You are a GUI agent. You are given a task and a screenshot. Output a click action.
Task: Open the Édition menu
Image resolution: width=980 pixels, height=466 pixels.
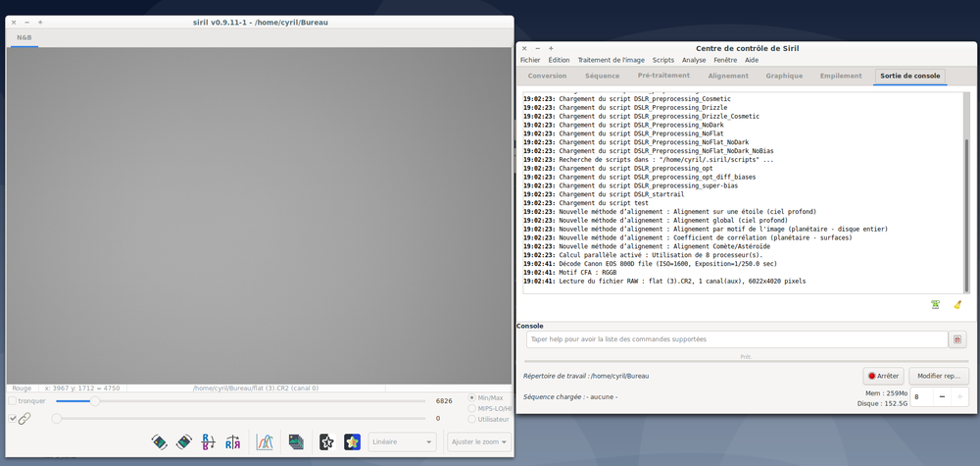point(559,60)
